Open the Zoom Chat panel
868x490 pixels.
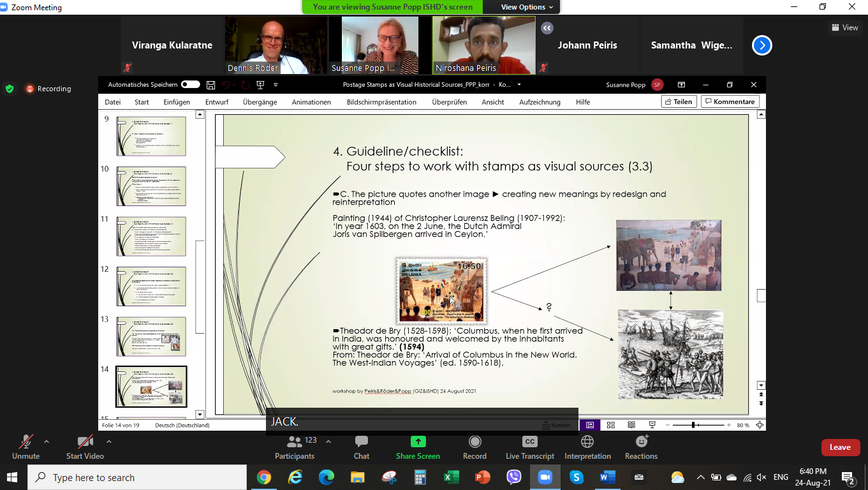click(362, 447)
